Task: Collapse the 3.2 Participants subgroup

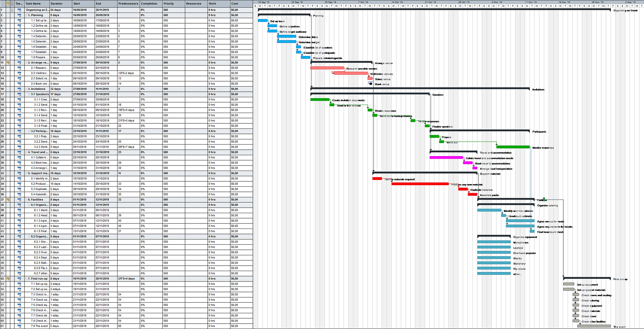Action: coord(30,131)
